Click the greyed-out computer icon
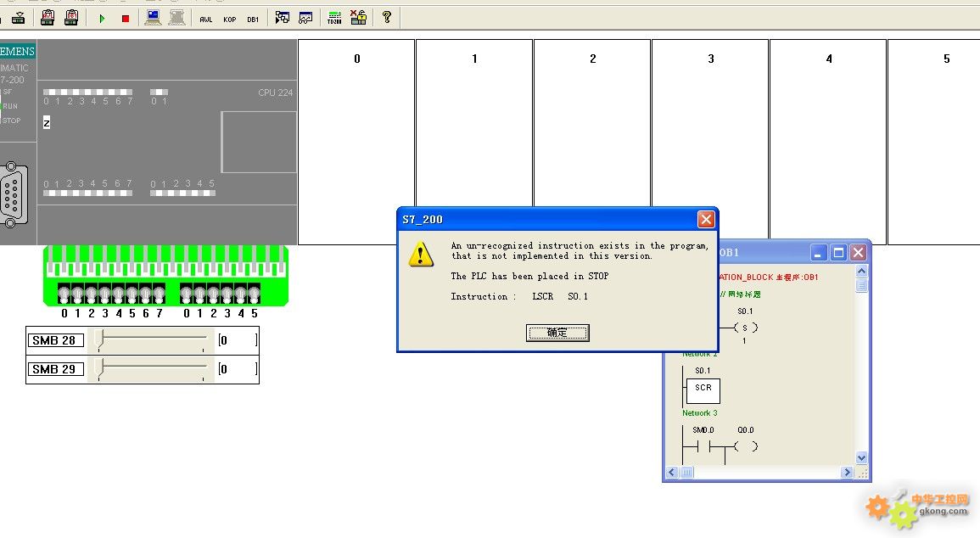Image resolution: width=980 pixels, height=538 pixels. pos(176,18)
